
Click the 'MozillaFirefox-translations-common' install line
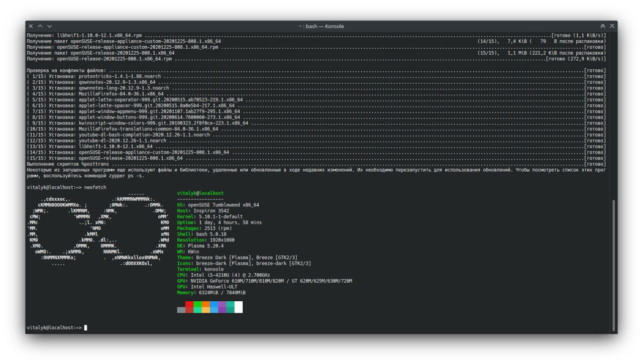tap(316, 129)
